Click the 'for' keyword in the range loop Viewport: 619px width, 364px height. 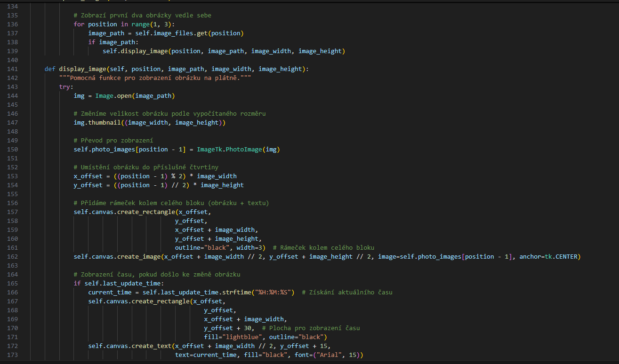pyautogui.click(x=79, y=24)
